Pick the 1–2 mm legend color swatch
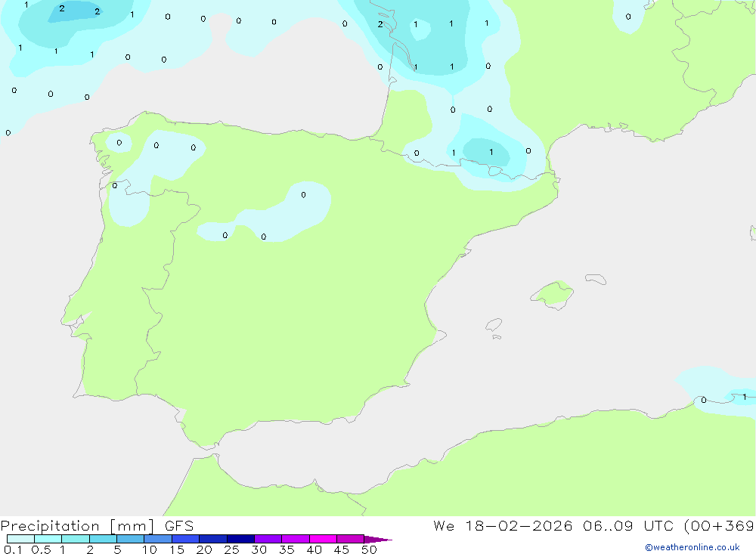This screenshot has width=756, height=554. coord(76,539)
